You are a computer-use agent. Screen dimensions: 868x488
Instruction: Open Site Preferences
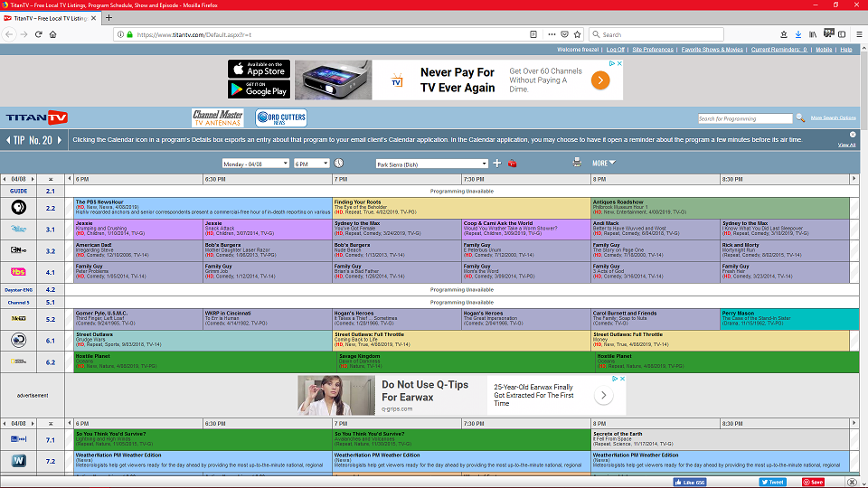coord(653,49)
